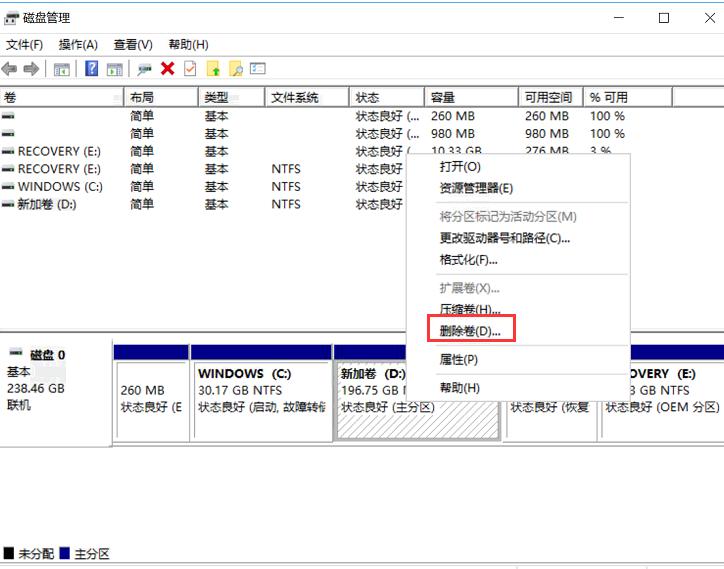The image size is (724, 569).
Task: Sort by the % 可用 column header
Action: tap(627, 97)
